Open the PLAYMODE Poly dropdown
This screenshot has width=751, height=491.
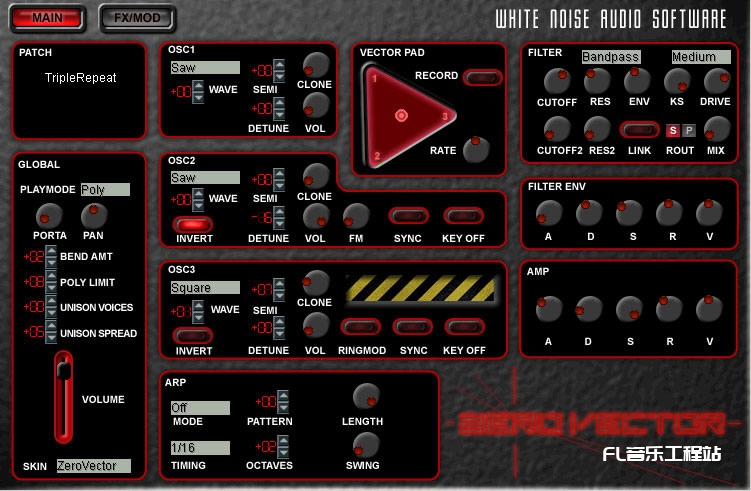point(105,189)
